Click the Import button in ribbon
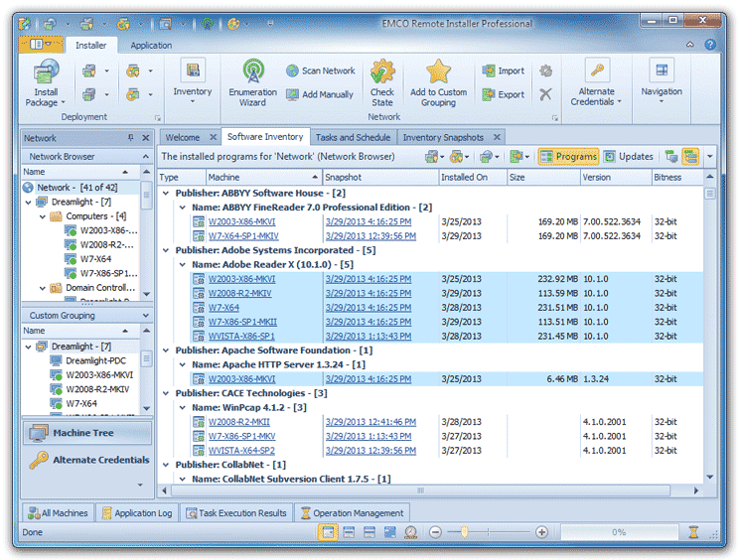The width and height of the screenshot is (739, 560). 504,71
